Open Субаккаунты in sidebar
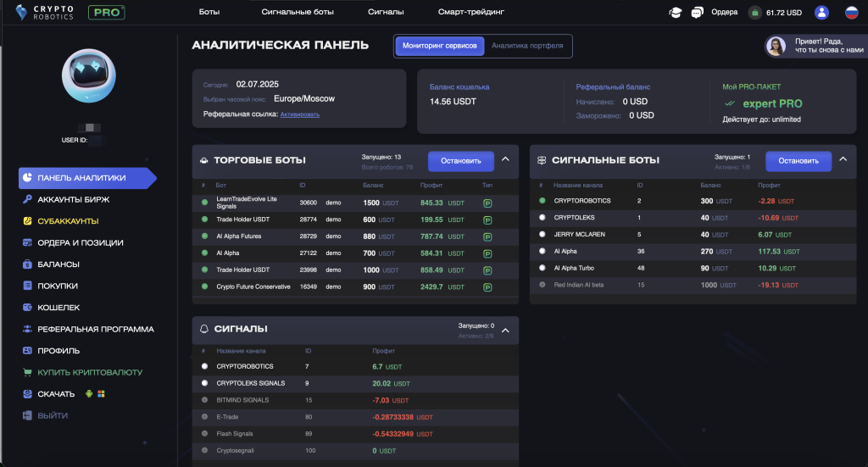The height and width of the screenshot is (467, 868). 68,221
